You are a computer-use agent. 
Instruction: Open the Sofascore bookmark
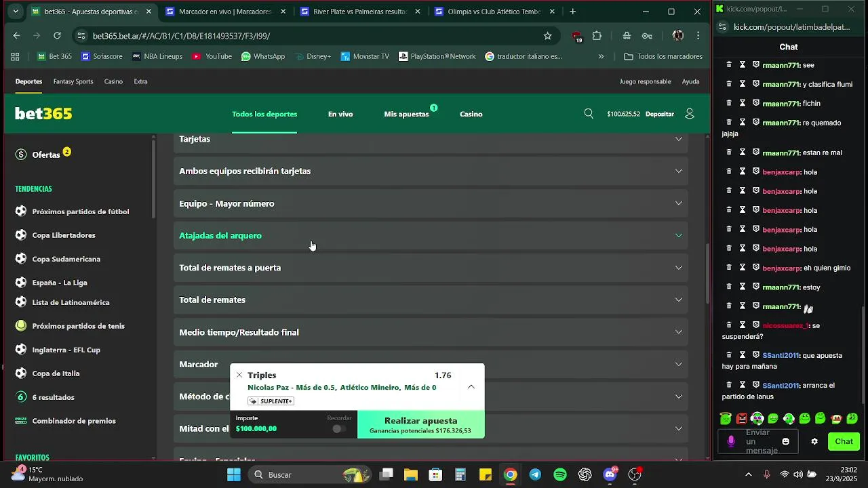[102, 56]
